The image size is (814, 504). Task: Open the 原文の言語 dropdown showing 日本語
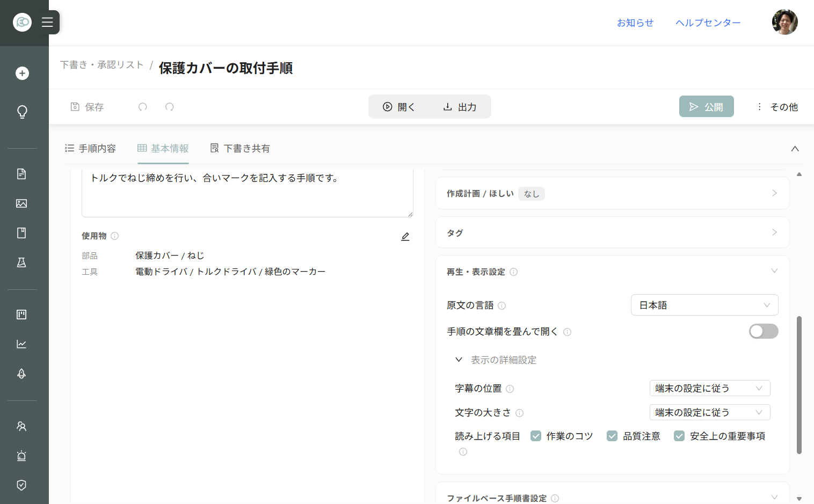[704, 305]
